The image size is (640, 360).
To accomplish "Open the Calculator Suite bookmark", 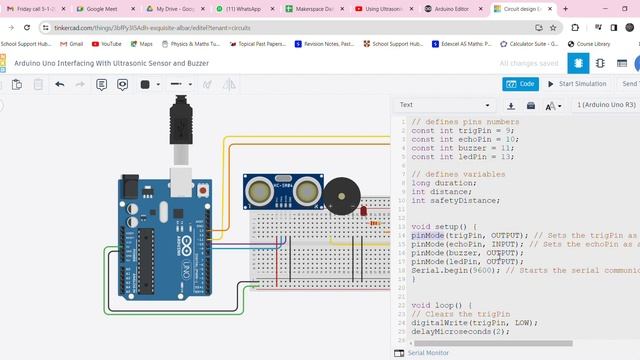I will tap(529, 44).
